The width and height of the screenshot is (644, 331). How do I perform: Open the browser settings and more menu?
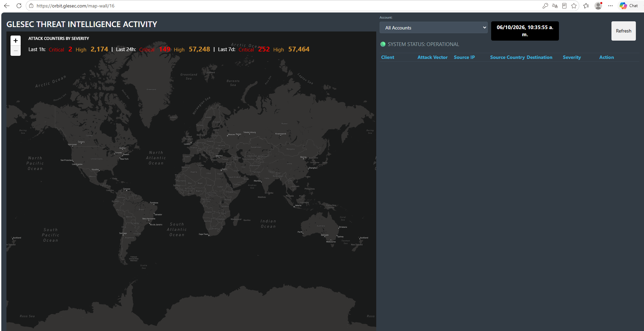(610, 6)
